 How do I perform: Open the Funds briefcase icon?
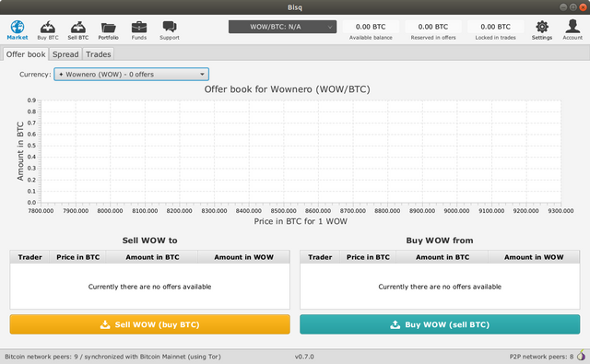pyautogui.click(x=139, y=27)
